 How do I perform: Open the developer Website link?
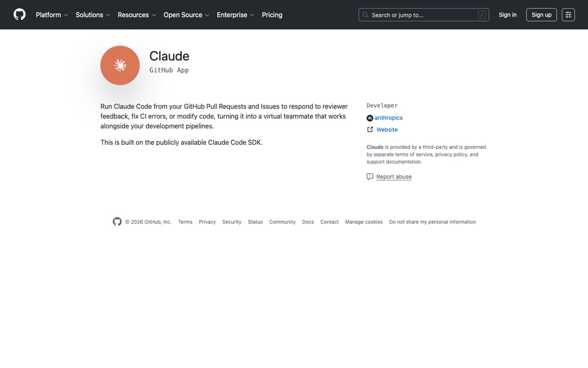coord(387,130)
